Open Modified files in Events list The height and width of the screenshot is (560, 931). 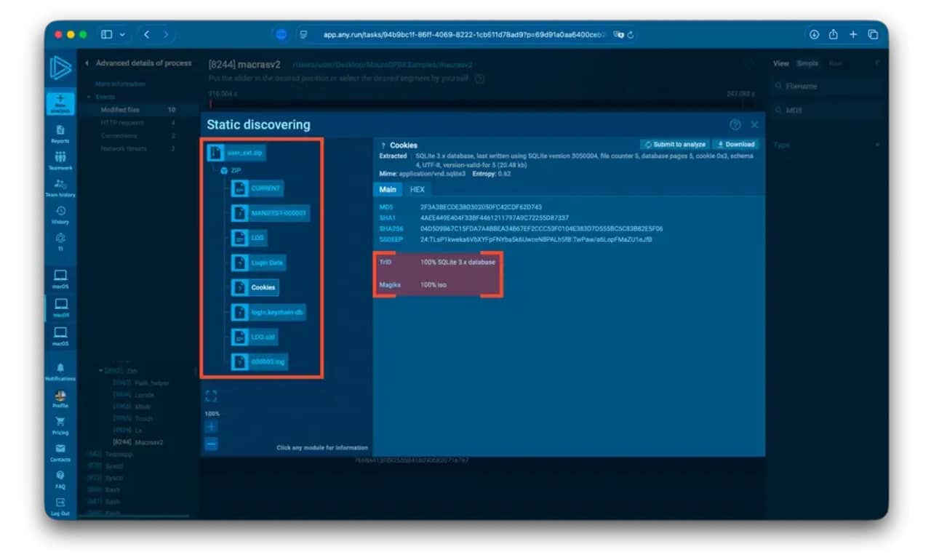click(x=121, y=111)
